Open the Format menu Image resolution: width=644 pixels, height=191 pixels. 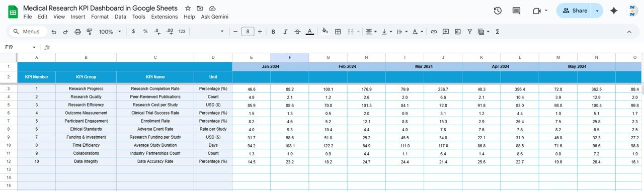pos(100,17)
